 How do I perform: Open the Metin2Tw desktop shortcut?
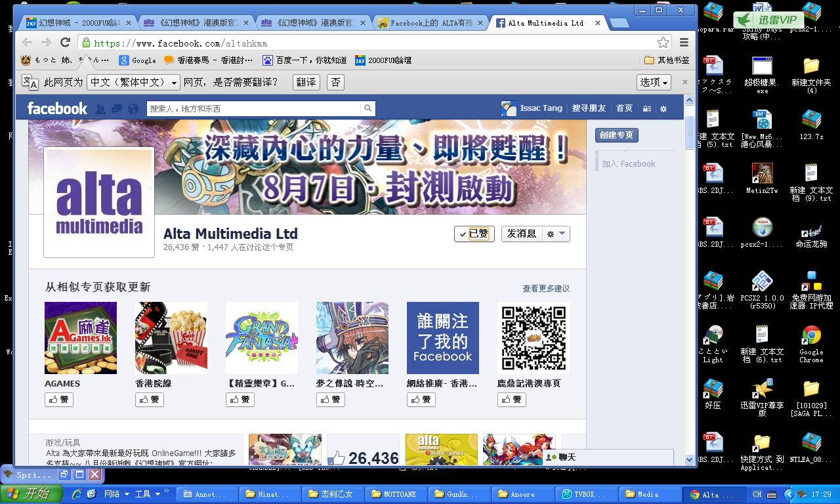(x=762, y=179)
